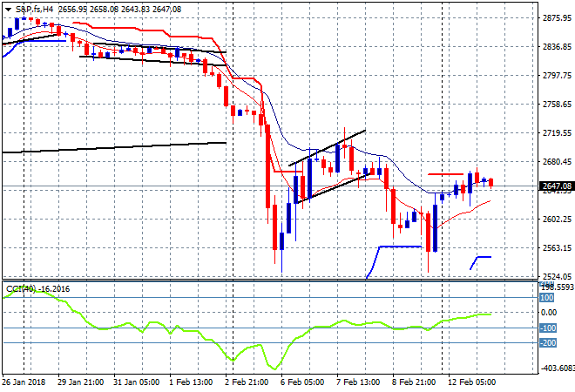Screen dimensions: 575x392
Task: Click the 7 Feb 13:00 time label
Action: click(x=358, y=382)
